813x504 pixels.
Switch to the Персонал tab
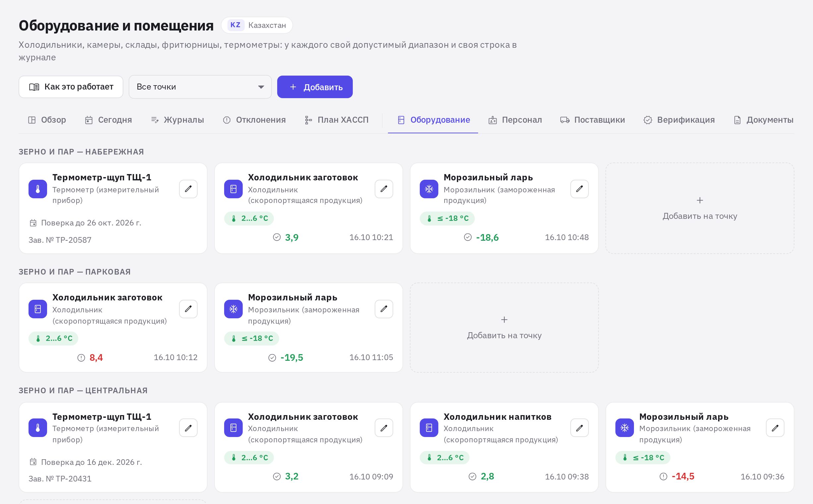pos(515,120)
